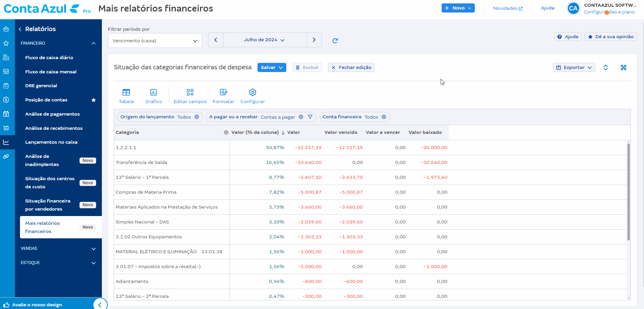Image resolution: width=644 pixels, height=309 pixels.
Task: Open the dollar circle financial icon
Action: click(x=6, y=100)
